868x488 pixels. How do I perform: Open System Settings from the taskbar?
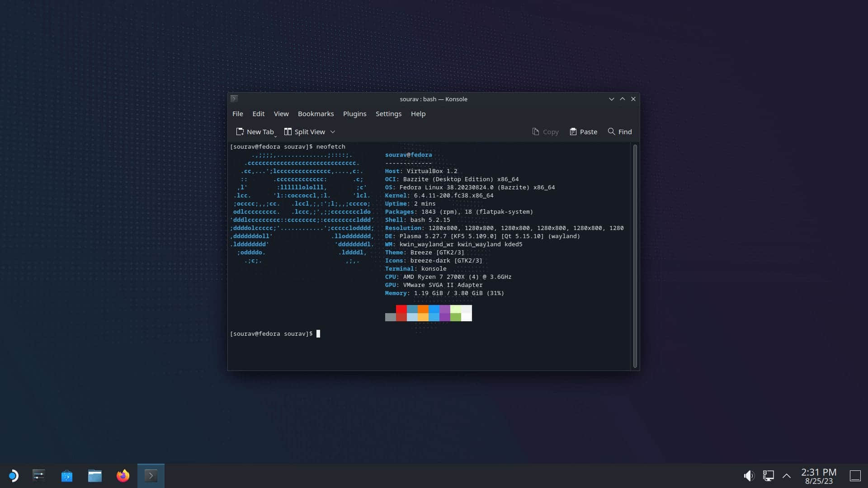tap(39, 476)
